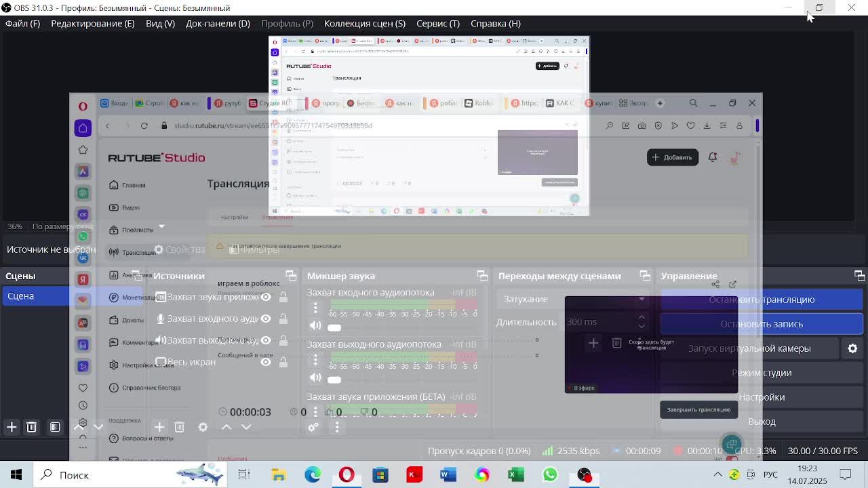Pop out the Scene Transitions dock
This screenshot has height=488, width=868.
coord(645,275)
